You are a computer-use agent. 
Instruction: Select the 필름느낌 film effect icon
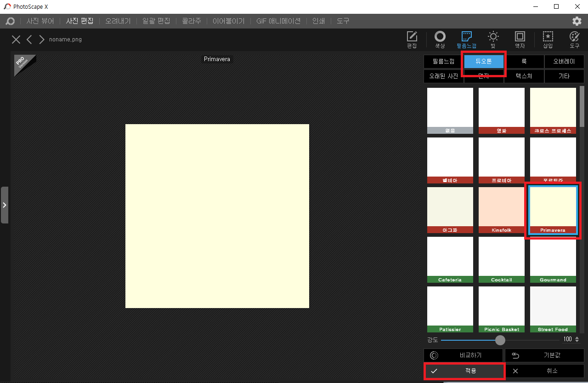pyautogui.click(x=467, y=40)
